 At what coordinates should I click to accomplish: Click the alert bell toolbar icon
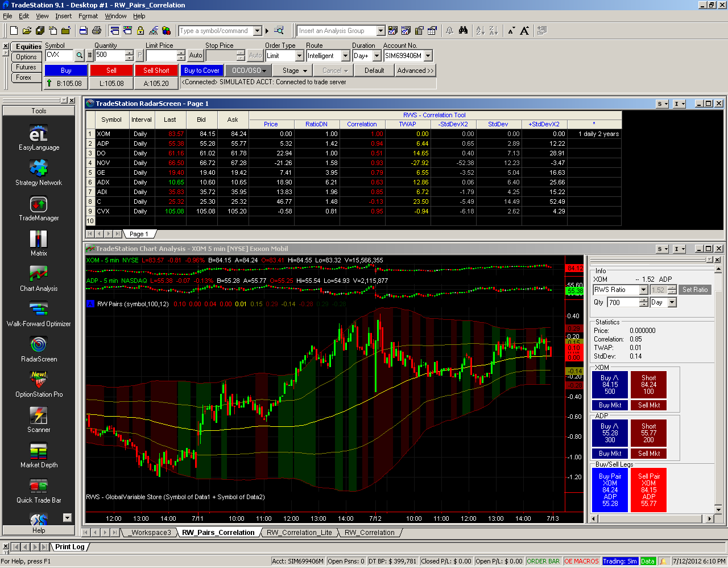449,31
